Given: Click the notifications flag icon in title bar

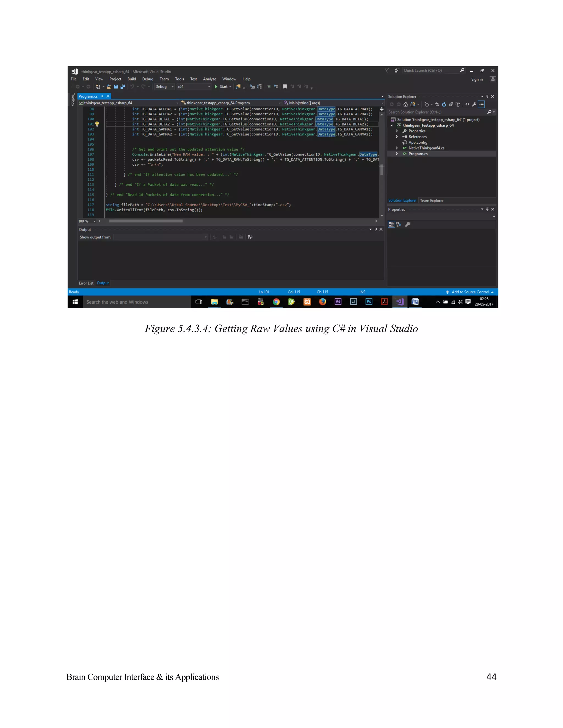Looking at the screenshot, I should pos(387,70).
